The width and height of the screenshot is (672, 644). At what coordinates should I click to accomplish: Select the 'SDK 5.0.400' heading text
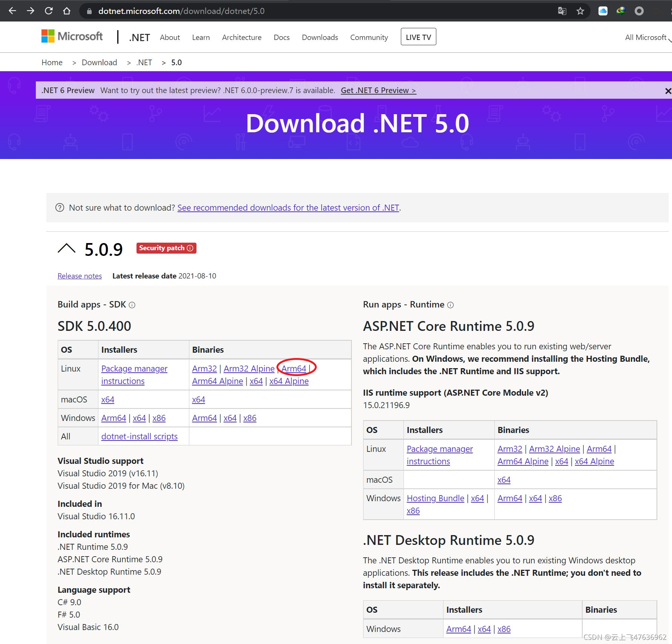[x=94, y=326]
